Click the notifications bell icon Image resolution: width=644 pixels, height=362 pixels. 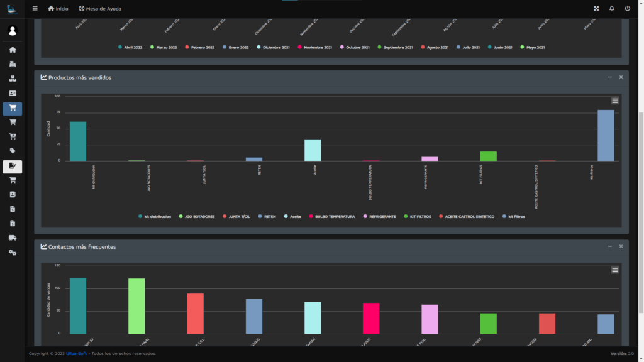pos(612,9)
